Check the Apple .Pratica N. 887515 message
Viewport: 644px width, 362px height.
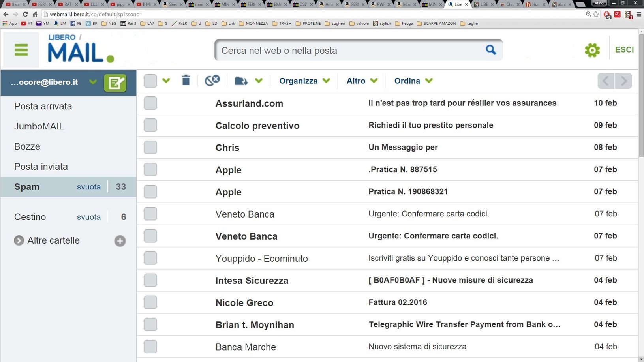click(150, 169)
